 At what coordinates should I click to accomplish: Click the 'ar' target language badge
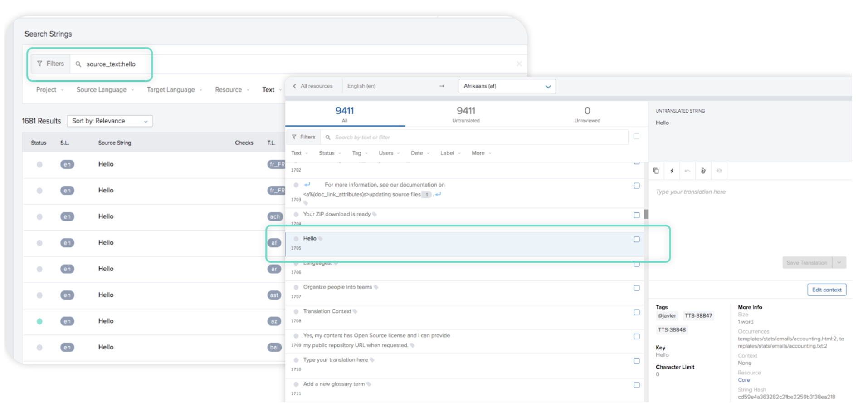[274, 269]
